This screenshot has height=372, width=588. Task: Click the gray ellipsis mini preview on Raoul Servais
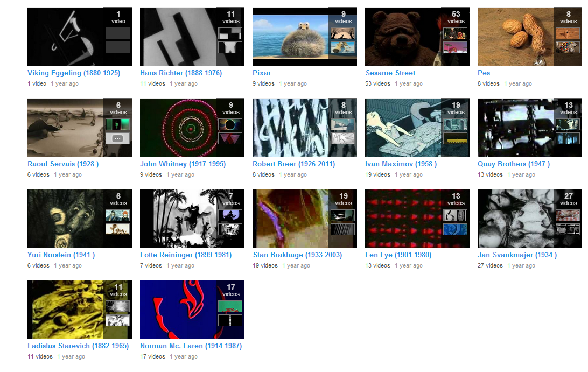pyautogui.click(x=118, y=138)
